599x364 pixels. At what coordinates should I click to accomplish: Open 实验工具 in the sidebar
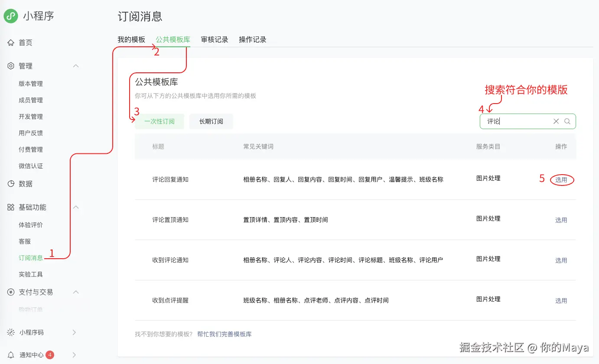coord(31,274)
